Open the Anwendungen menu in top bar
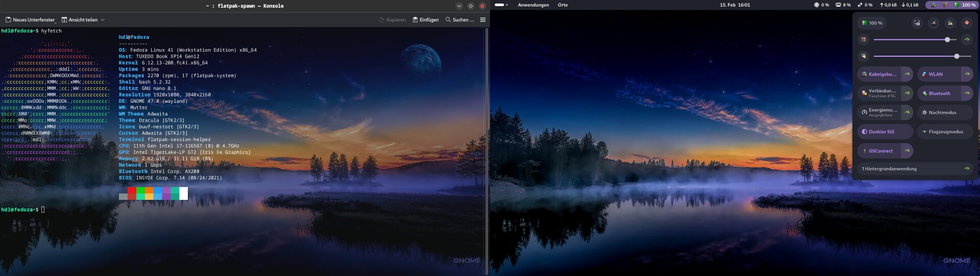Viewport: 980px width, 276px height. tap(533, 5)
